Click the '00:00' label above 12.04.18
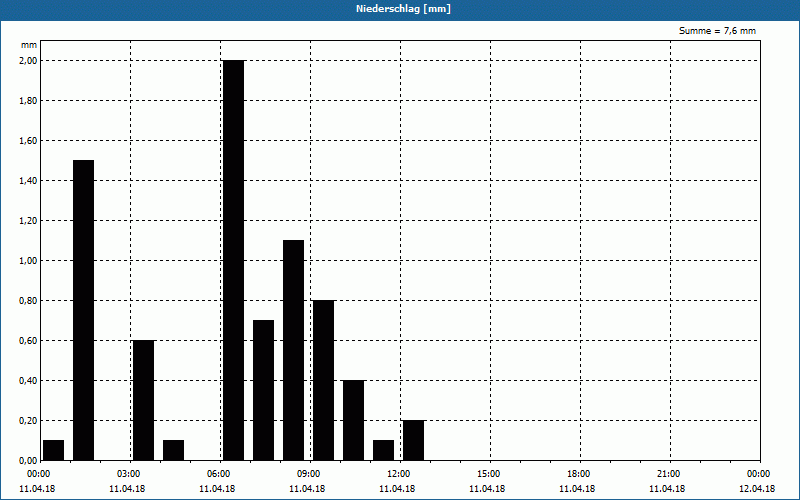 760,474
